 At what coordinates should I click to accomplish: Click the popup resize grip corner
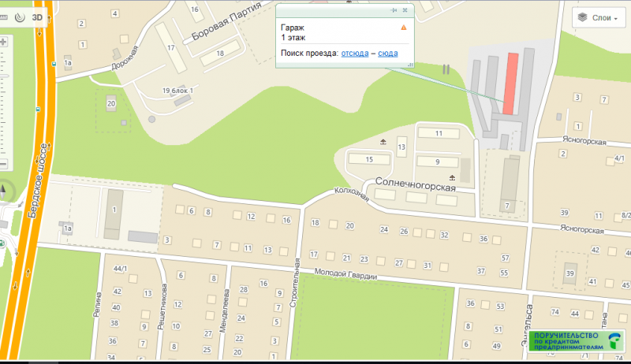[x=410, y=65]
